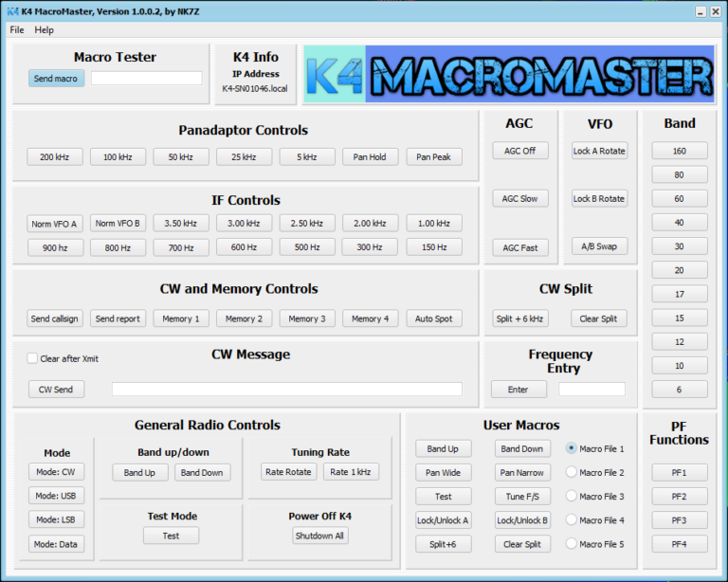728x582 pixels.
Task: Click the Norm VFO A button
Action: coord(54,224)
